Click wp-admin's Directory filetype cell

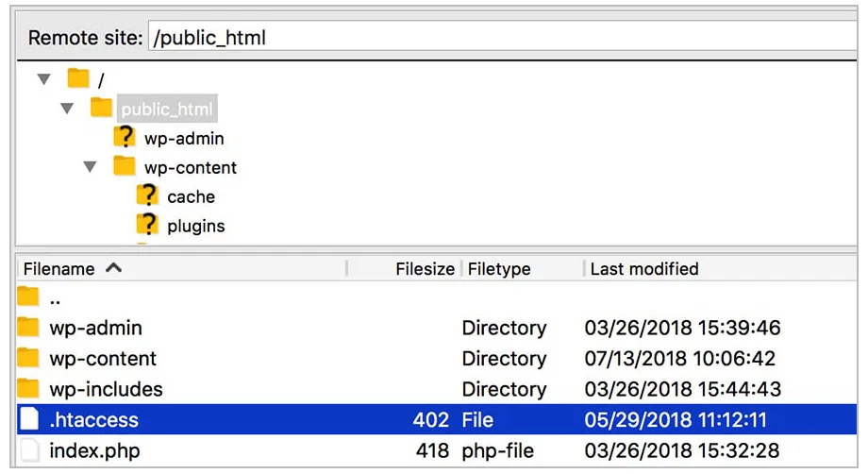point(505,329)
